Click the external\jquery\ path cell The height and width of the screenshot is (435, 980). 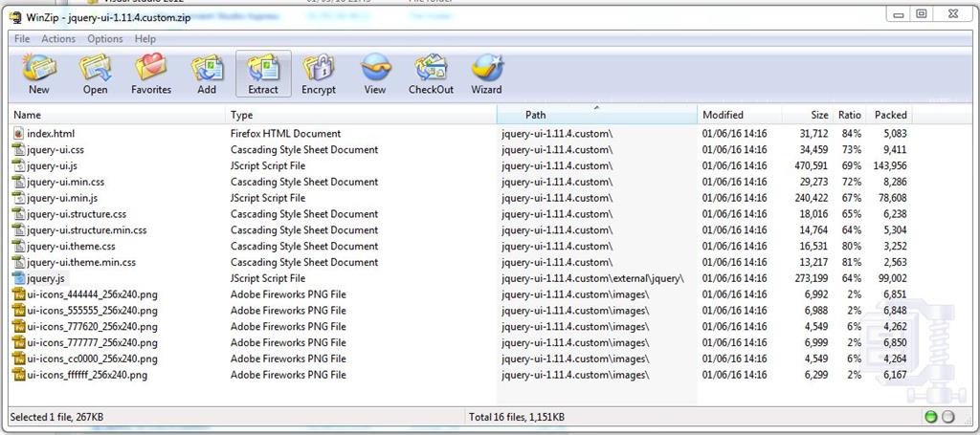(x=592, y=278)
